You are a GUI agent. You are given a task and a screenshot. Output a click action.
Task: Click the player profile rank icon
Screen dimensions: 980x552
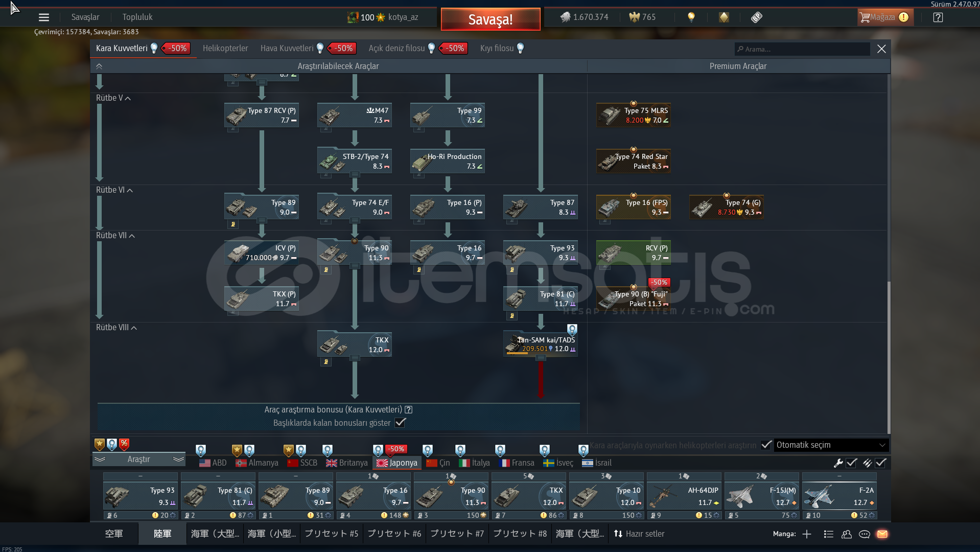coord(353,17)
